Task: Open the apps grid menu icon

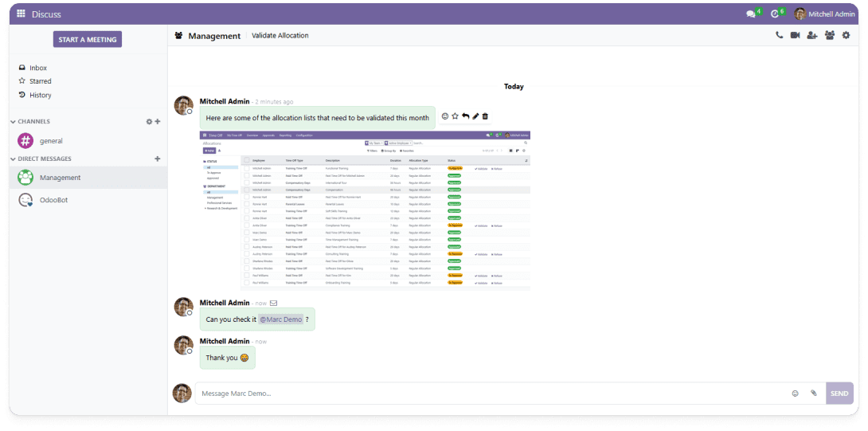Action: pos(21,14)
